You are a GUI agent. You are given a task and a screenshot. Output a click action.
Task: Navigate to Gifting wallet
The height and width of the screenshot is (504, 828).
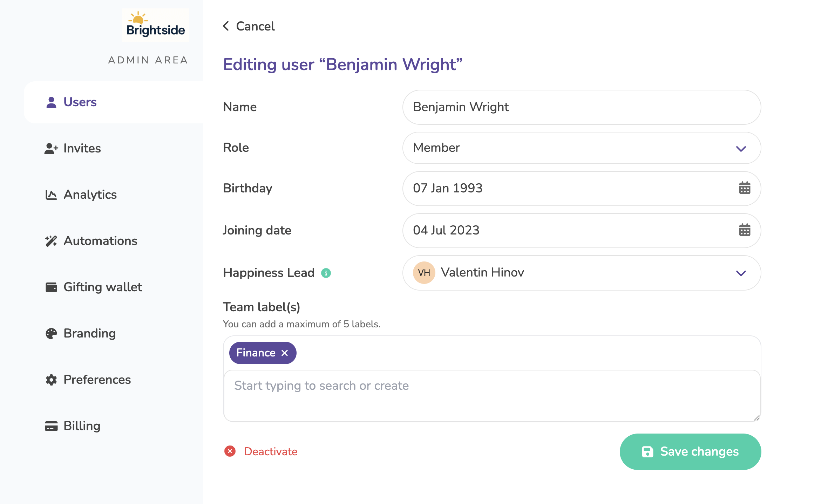pos(102,287)
